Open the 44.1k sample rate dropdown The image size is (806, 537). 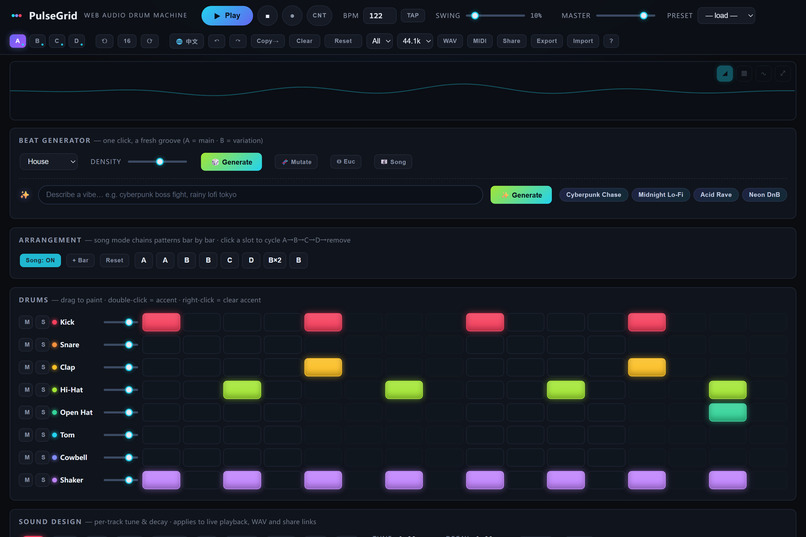point(415,41)
